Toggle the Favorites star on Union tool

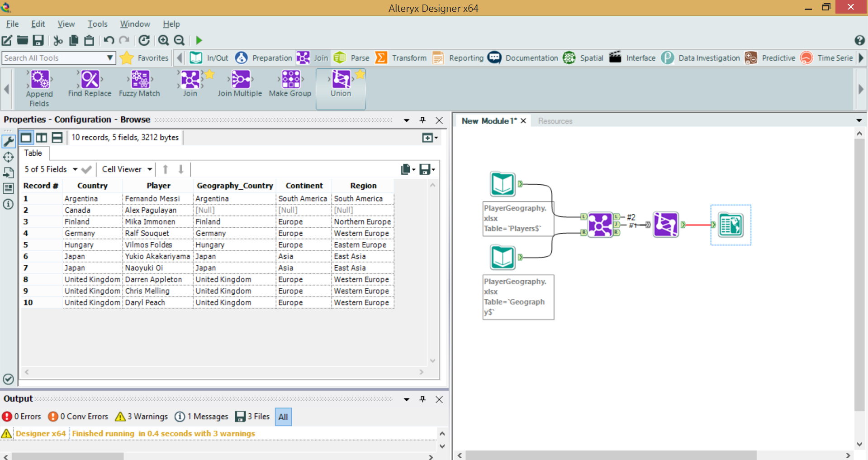pos(360,74)
